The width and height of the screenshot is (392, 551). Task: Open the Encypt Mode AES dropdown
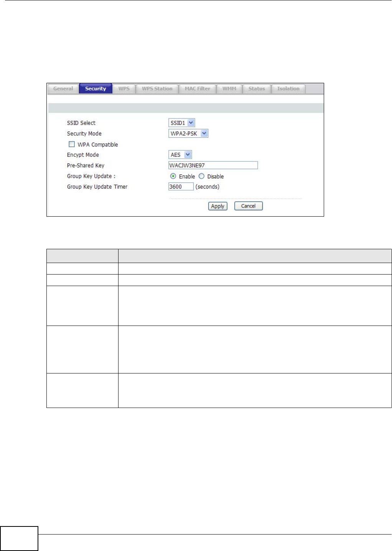(x=180, y=155)
